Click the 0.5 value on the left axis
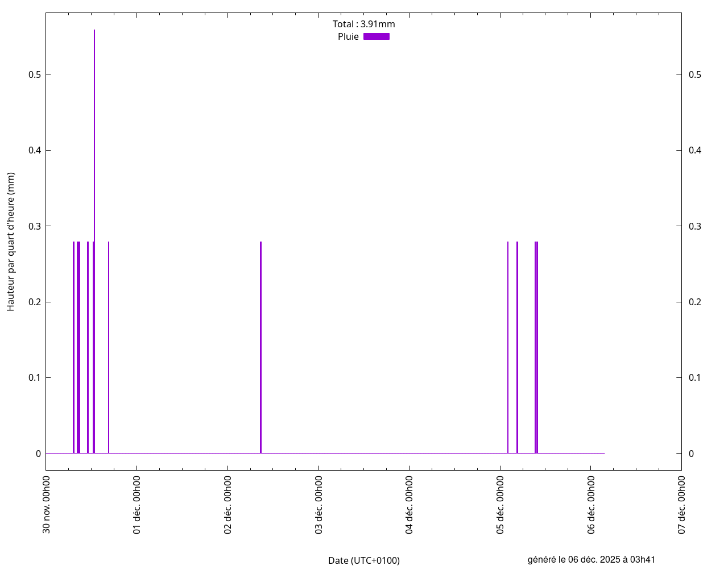This screenshot has height=582, width=728. (34, 74)
